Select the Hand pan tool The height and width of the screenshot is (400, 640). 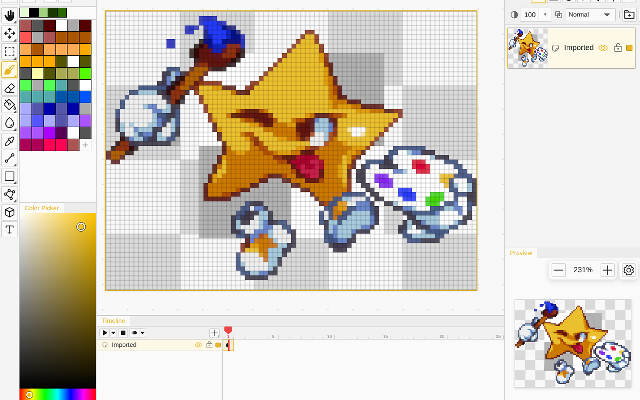point(9,16)
